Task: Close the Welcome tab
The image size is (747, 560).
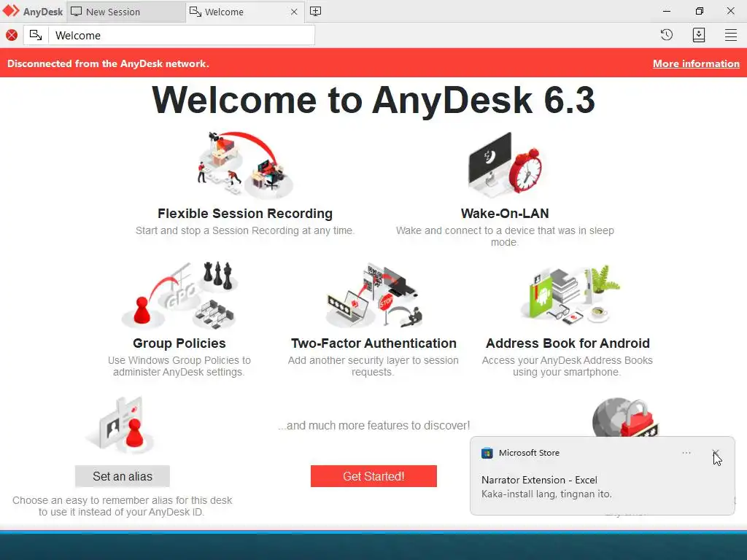Action: click(294, 12)
